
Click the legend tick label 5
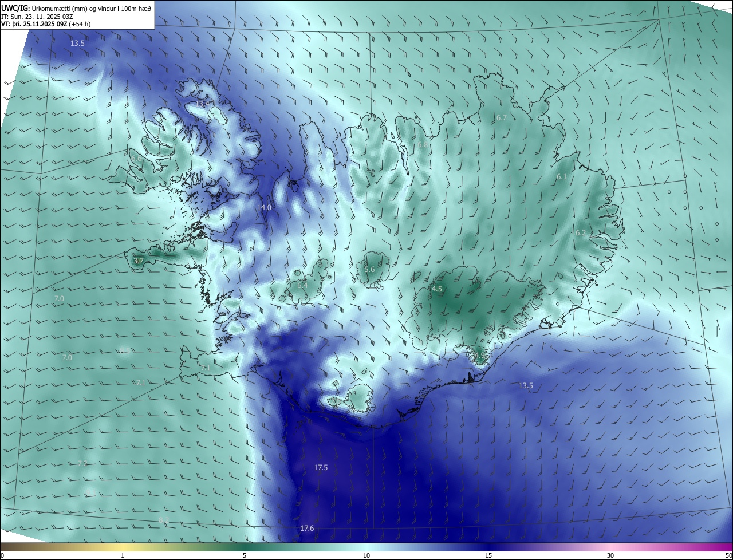(x=245, y=555)
